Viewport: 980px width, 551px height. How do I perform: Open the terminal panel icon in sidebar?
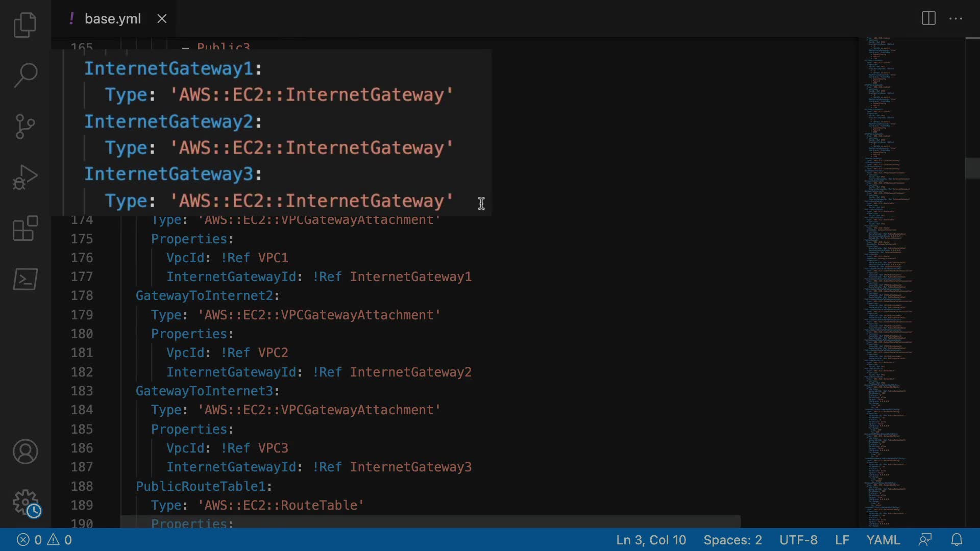pos(25,279)
